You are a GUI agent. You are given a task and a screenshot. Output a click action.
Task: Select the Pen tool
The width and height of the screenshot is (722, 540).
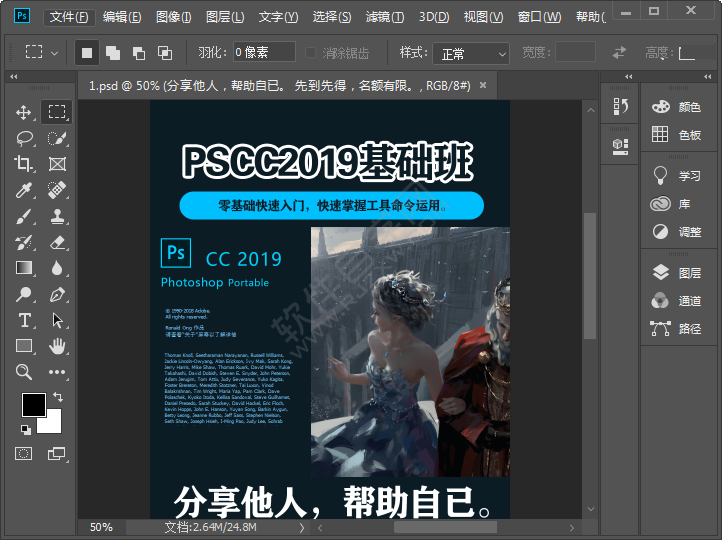(57, 294)
